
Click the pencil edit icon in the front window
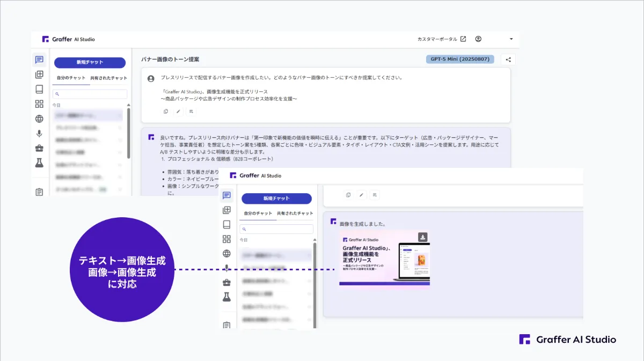(x=361, y=195)
